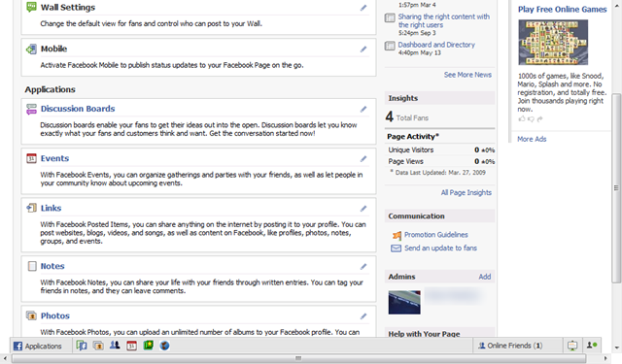622x364 pixels.
Task: Click the Discussion Boards icon
Action: point(31,109)
